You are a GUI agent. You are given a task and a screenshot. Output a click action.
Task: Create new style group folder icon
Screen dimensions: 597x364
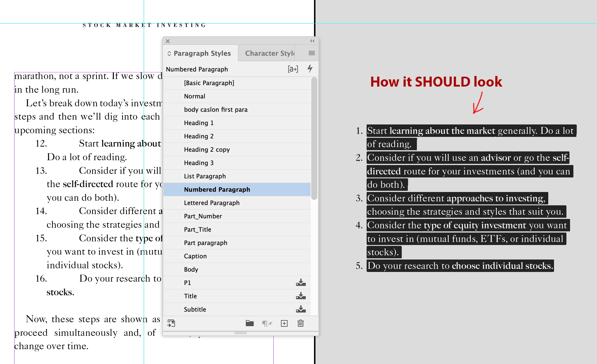249,323
